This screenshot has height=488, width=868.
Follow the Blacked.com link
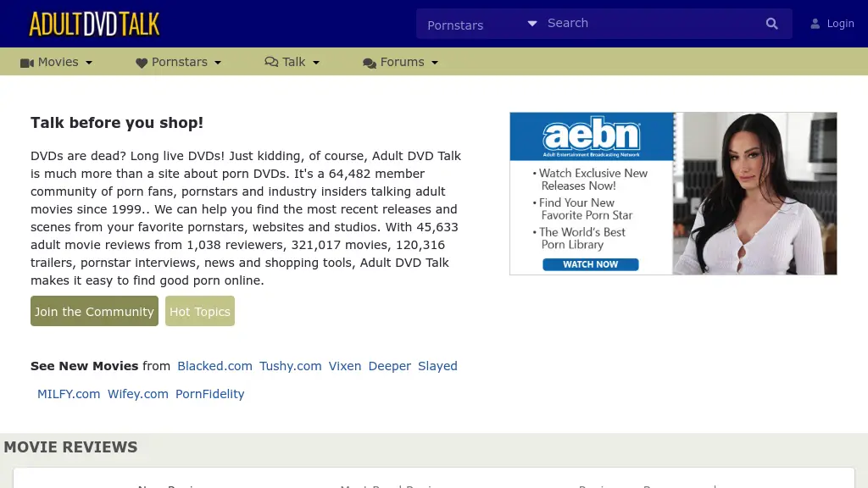pos(214,366)
